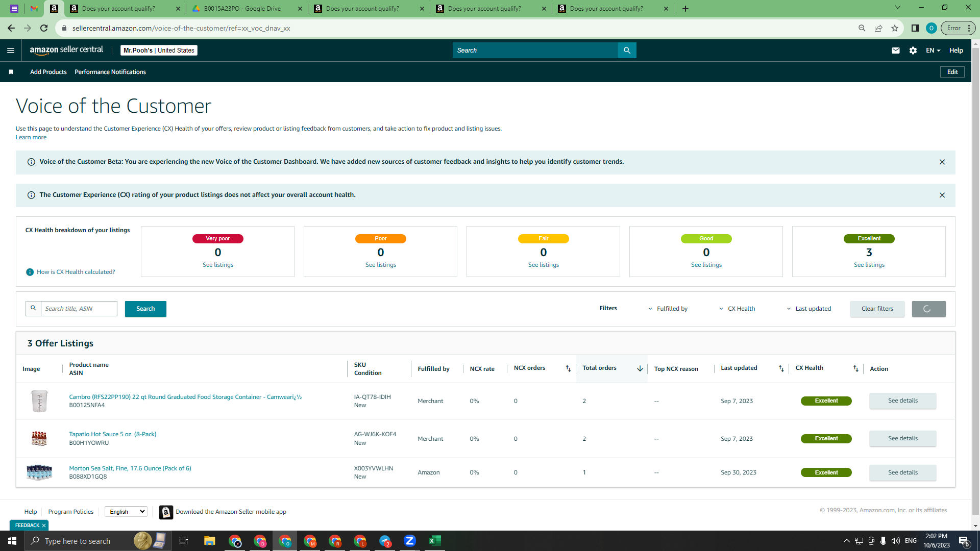The width and height of the screenshot is (980, 551).
Task: Click the Cambro container product thumbnail
Action: (39, 401)
